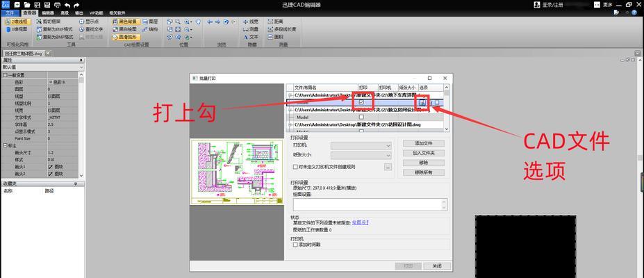Click the Open folder icon in title bar
Screen dimensions: 644x278
tap(27, 4)
